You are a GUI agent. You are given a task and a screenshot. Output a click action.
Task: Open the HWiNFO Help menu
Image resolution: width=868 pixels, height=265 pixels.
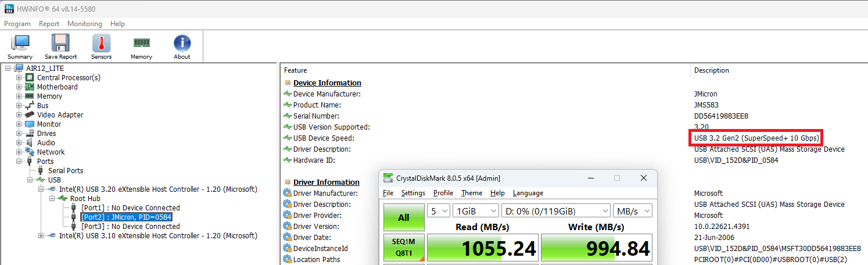(x=117, y=24)
